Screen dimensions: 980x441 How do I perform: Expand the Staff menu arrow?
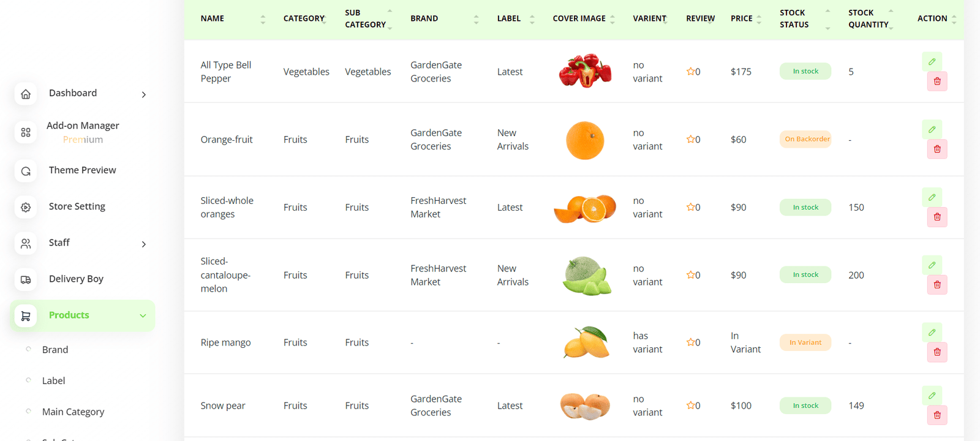click(143, 244)
